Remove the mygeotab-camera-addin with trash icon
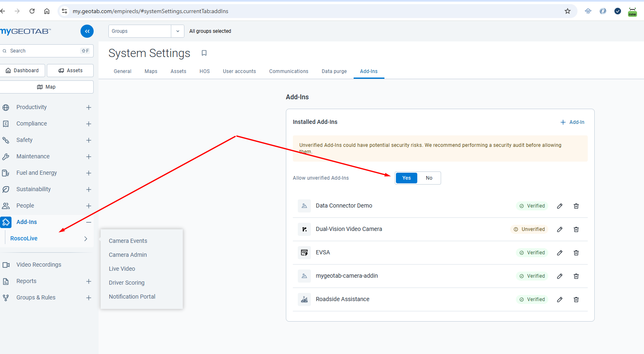Screen dimensions: 644x354 pyautogui.click(x=576, y=276)
